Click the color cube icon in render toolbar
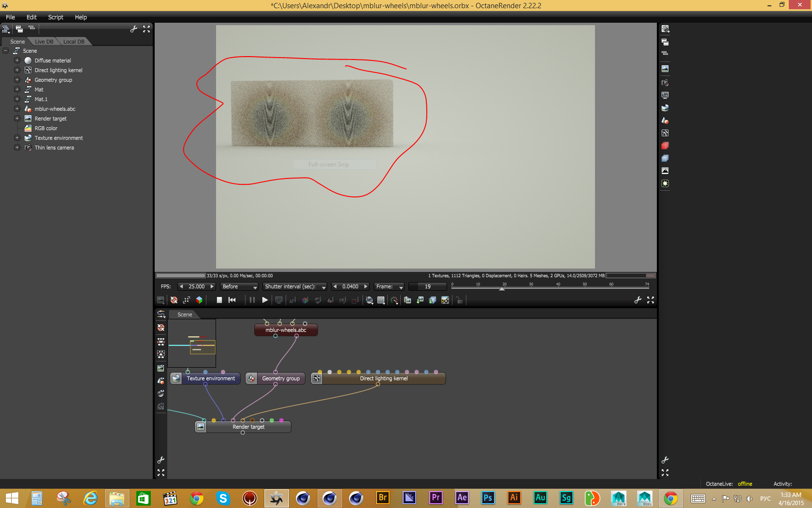Screen dimensions: 812x508 pyautogui.click(x=199, y=300)
